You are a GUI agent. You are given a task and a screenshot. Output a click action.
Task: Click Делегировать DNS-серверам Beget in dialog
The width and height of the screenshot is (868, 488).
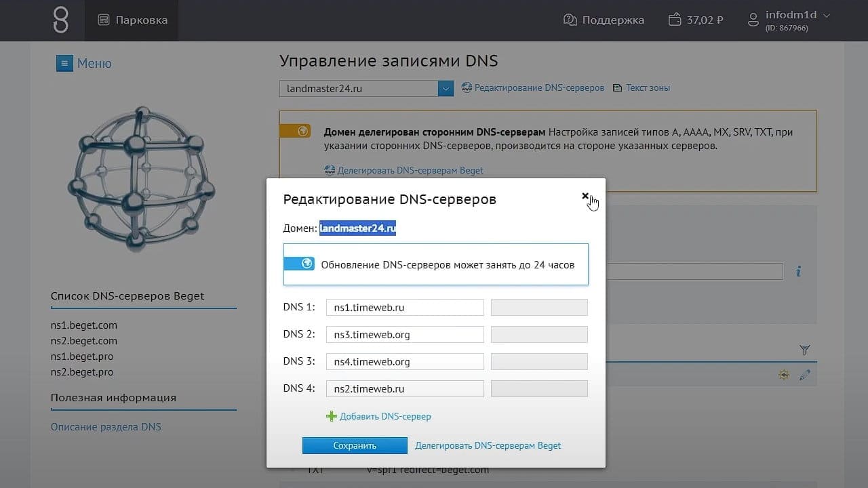point(488,445)
